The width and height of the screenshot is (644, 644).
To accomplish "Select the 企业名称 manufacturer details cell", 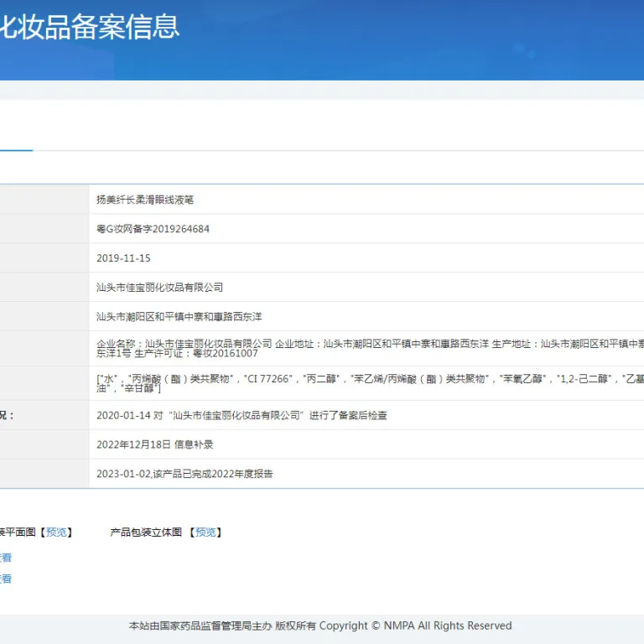I will click(366, 348).
